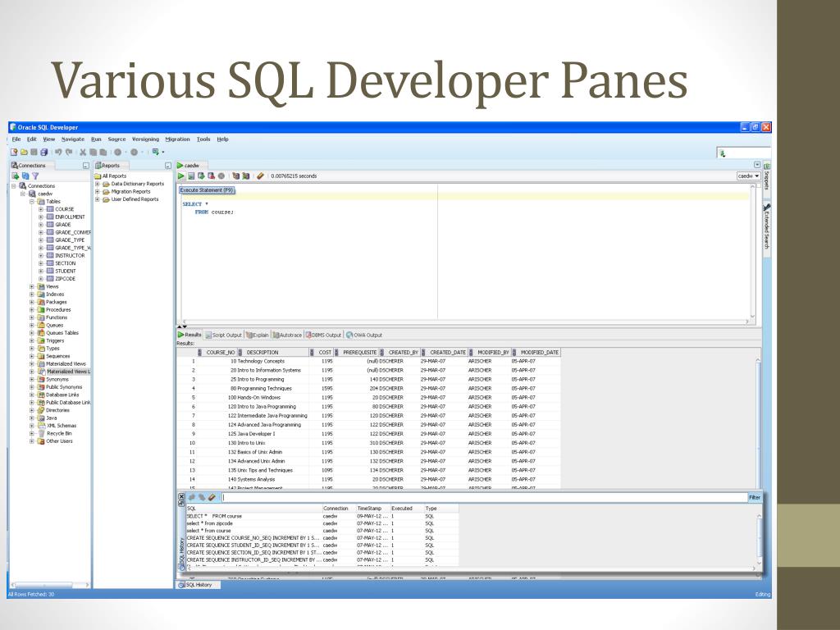Click the Execute Statement green arrow
Viewport: 840px width, 630px height.
click(x=181, y=176)
